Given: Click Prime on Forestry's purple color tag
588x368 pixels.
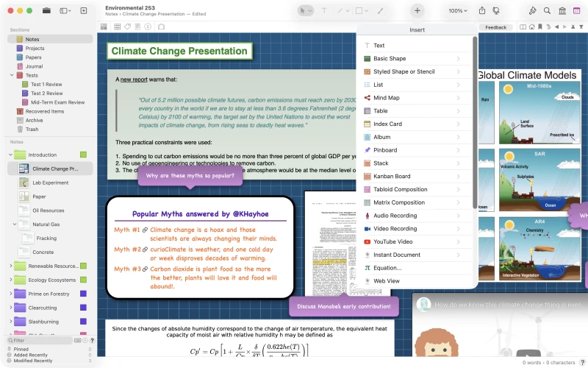Looking at the screenshot, I should 83,294.
